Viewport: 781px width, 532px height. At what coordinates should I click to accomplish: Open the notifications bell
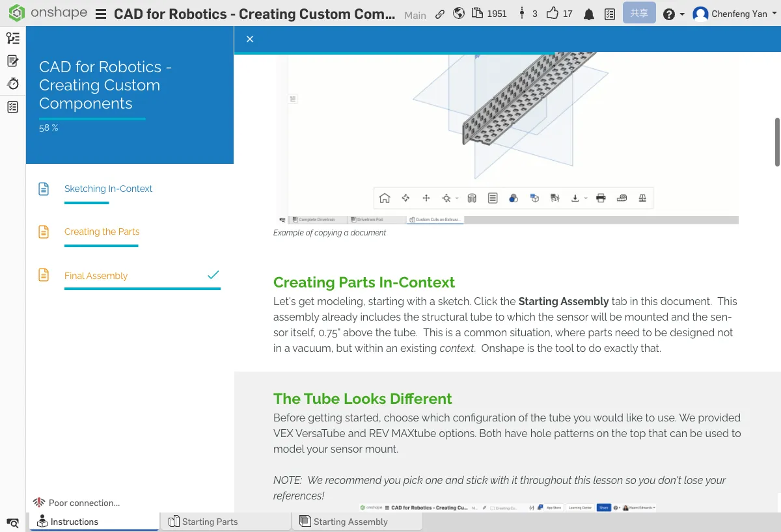(589, 13)
